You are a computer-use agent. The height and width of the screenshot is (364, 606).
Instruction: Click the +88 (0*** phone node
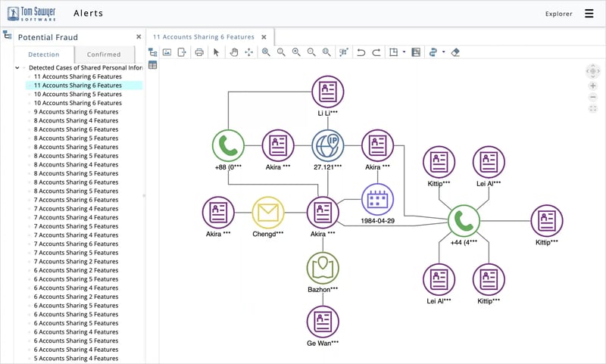[x=228, y=145]
